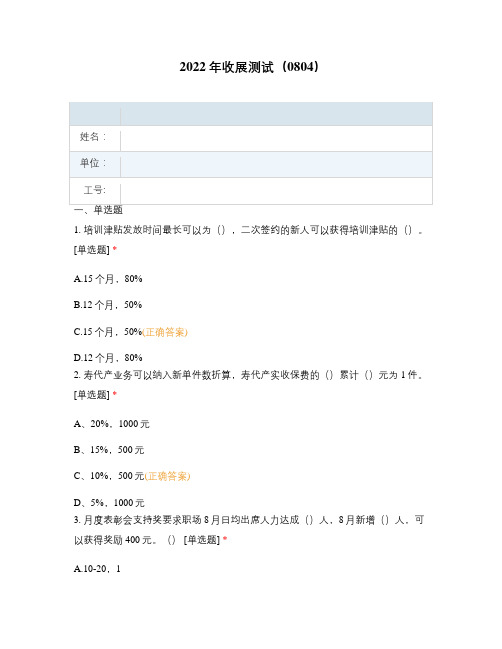Screen dimensions: 502x649
Task: Choose answer A、20%, 1000元
Action: [x=111, y=424]
